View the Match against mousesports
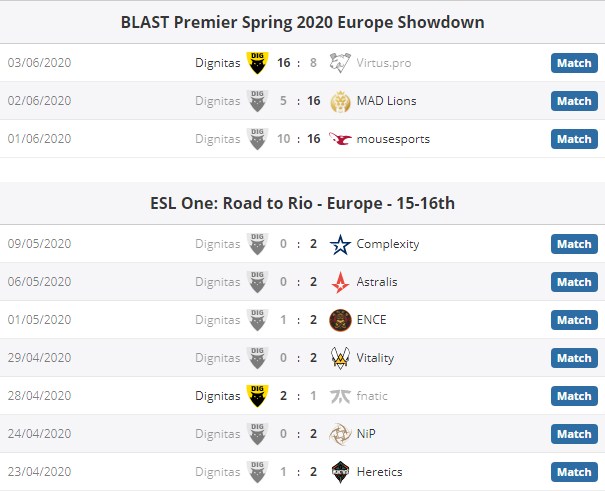Viewport: 605px width, 491px height. pos(574,139)
